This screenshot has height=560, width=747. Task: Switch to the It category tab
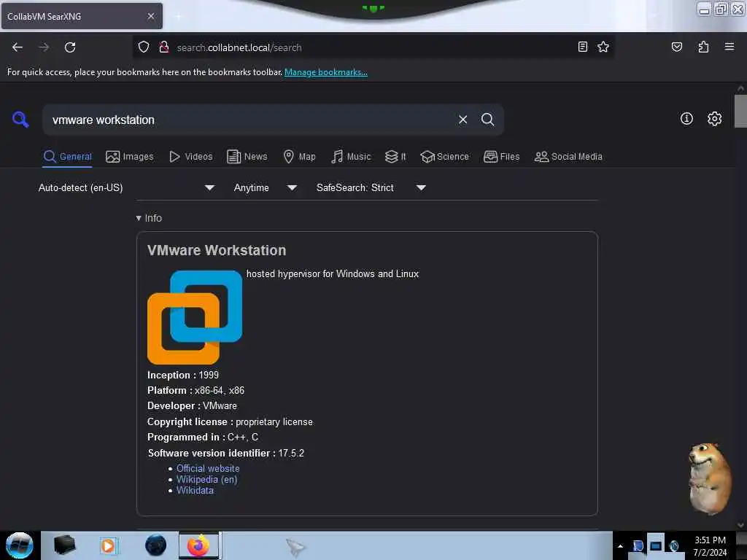pyautogui.click(x=395, y=157)
